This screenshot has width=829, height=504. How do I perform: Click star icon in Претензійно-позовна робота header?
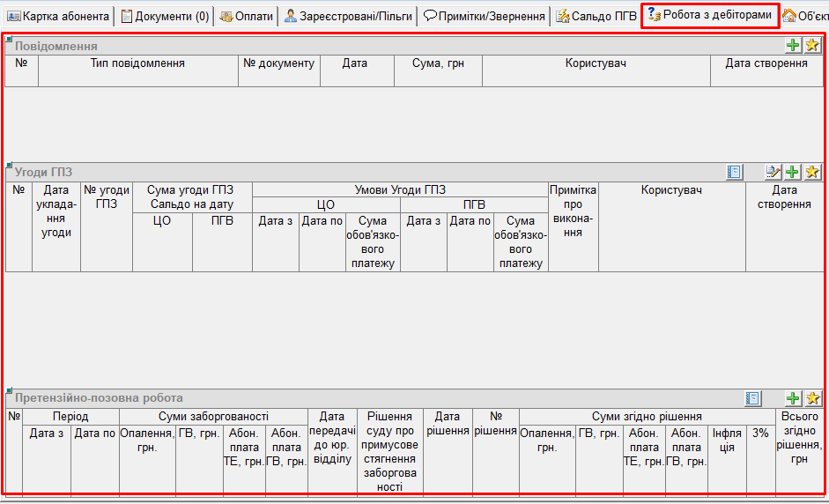click(x=812, y=398)
